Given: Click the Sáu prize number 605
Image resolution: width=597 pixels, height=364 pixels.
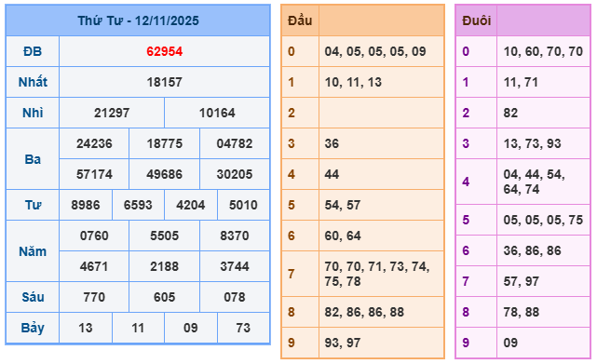Looking at the screenshot, I should coord(165,297).
